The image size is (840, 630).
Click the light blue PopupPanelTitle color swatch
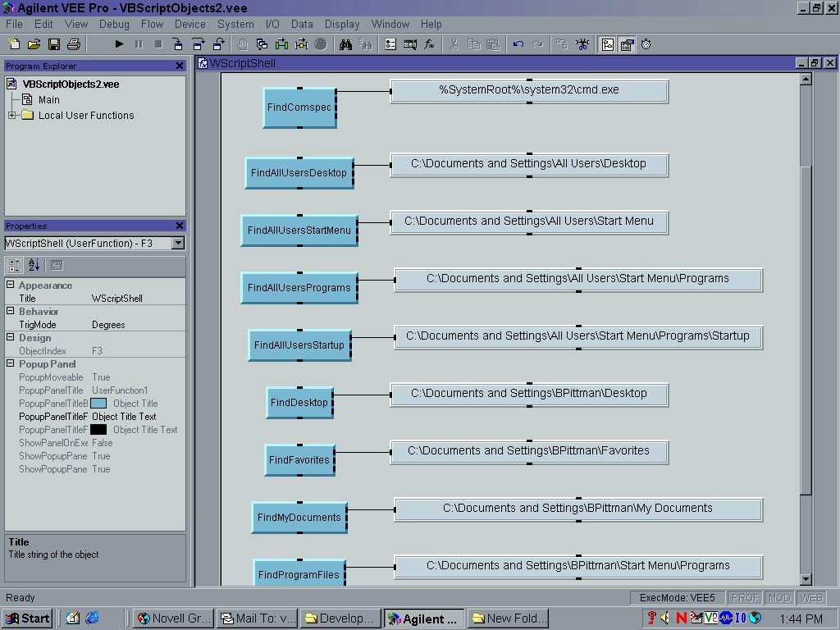98,404
